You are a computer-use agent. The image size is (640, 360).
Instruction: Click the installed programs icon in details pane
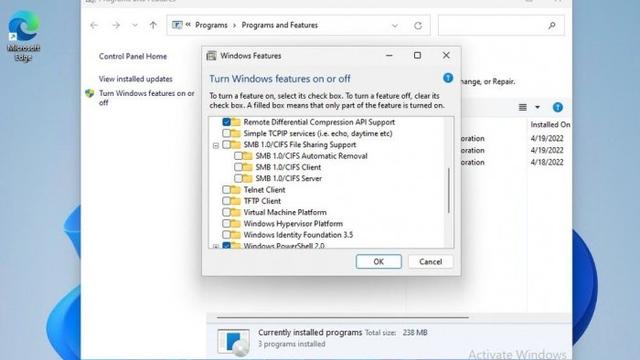click(x=233, y=341)
